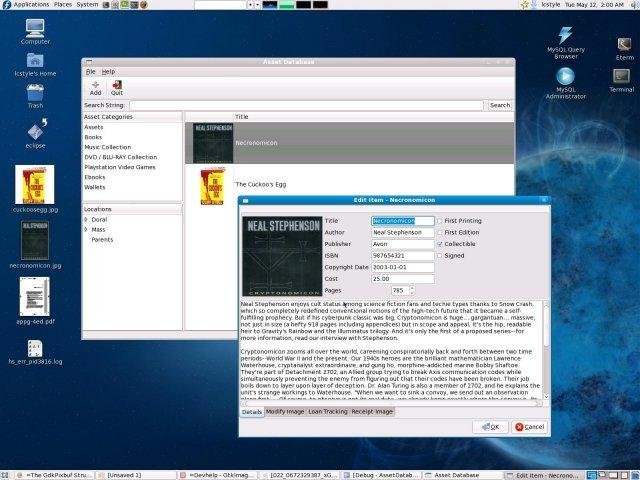
Task: Select the Ebooks category
Action: coord(95,177)
